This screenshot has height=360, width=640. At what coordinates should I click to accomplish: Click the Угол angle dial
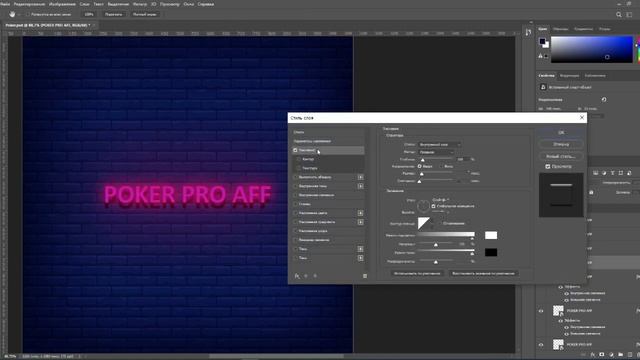click(x=424, y=206)
